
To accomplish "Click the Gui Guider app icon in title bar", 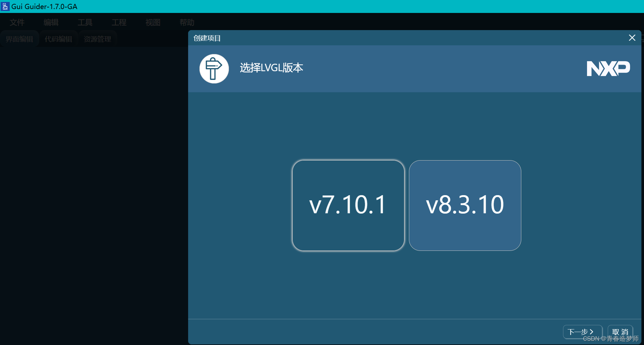I will [x=5, y=6].
